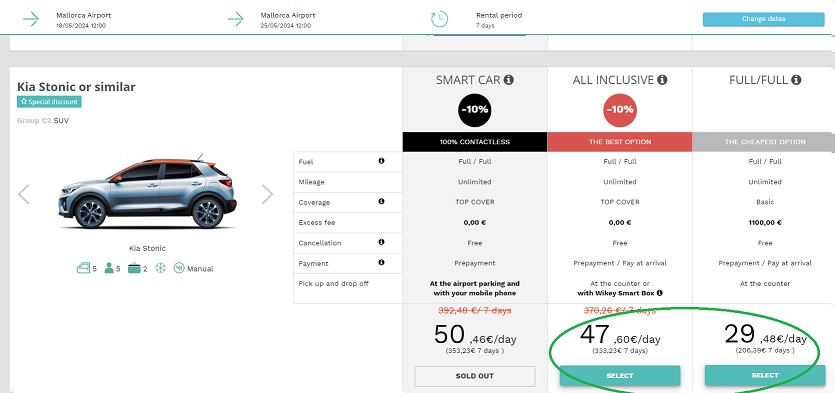Click the Fuel row info icon
This screenshot has width=835, height=393.
(381, 161)
